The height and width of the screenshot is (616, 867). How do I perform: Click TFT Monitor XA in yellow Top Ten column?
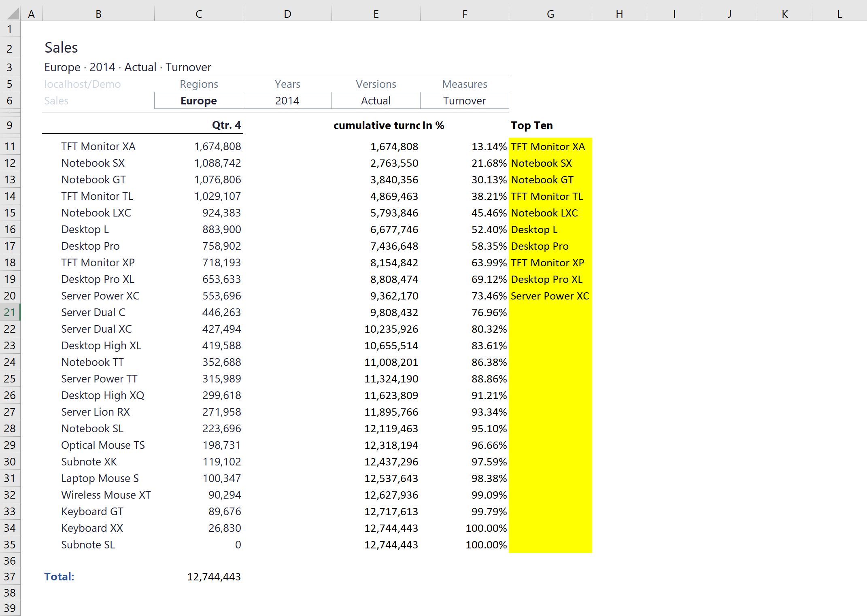point(548,147)
